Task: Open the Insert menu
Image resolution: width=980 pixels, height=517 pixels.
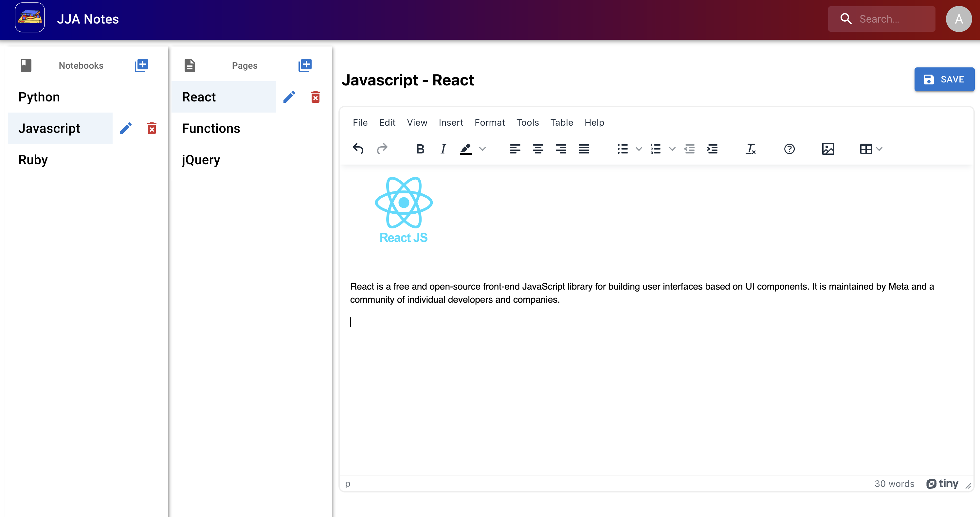Action: click(x=451, y=122)
